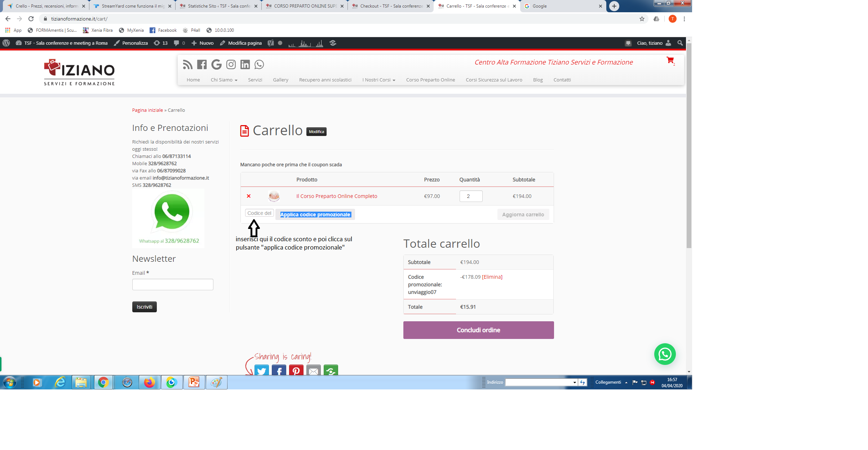Click the red shopping cart icon

pos(670,60)
